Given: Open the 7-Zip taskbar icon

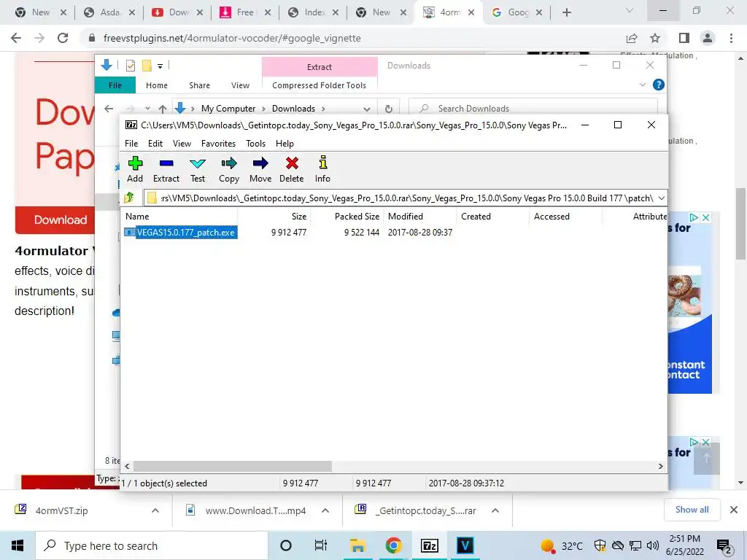Looking at the screenshot, I should pyautogui.click(x=429, y=545).
